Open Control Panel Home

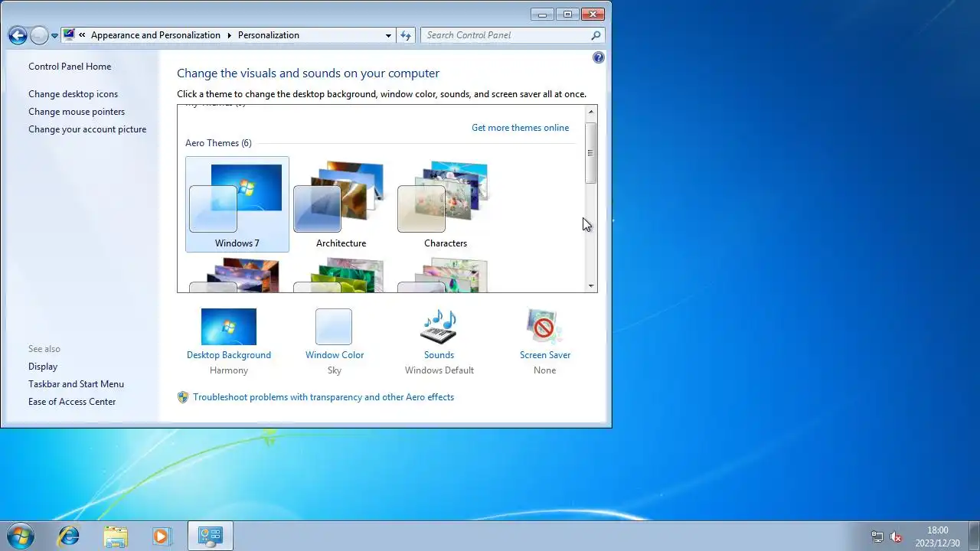70,67
